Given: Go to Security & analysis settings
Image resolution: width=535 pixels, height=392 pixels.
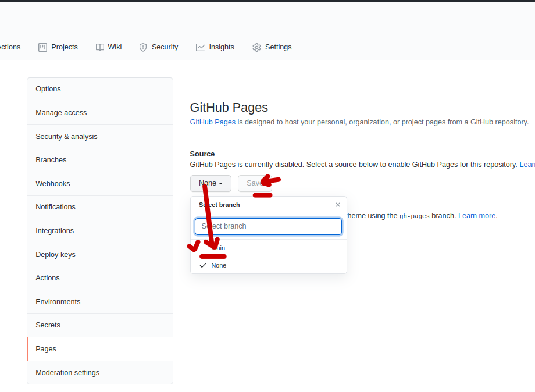Looking at the screenshot, I should tap(66, 137).
